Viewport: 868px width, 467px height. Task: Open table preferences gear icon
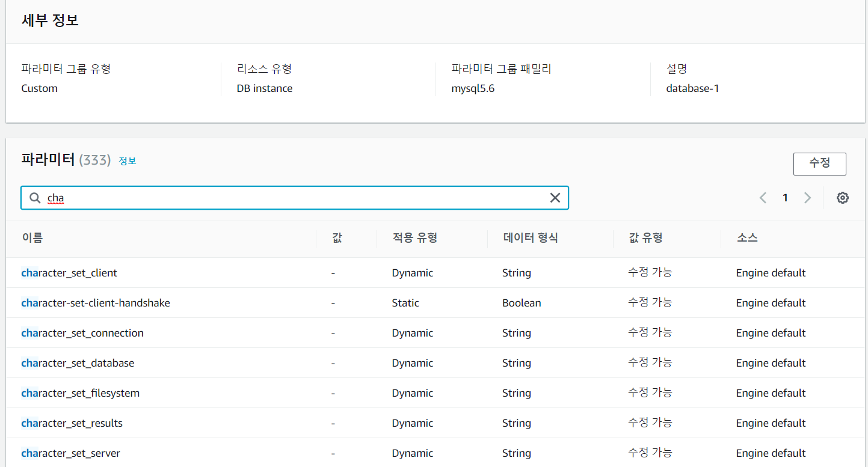843,198
